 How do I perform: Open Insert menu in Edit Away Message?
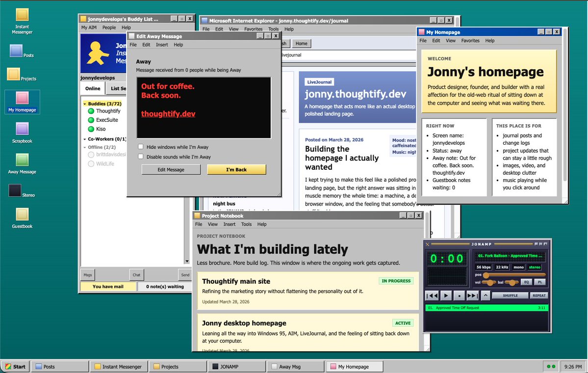pyautogui.click(x=162, y=45)
